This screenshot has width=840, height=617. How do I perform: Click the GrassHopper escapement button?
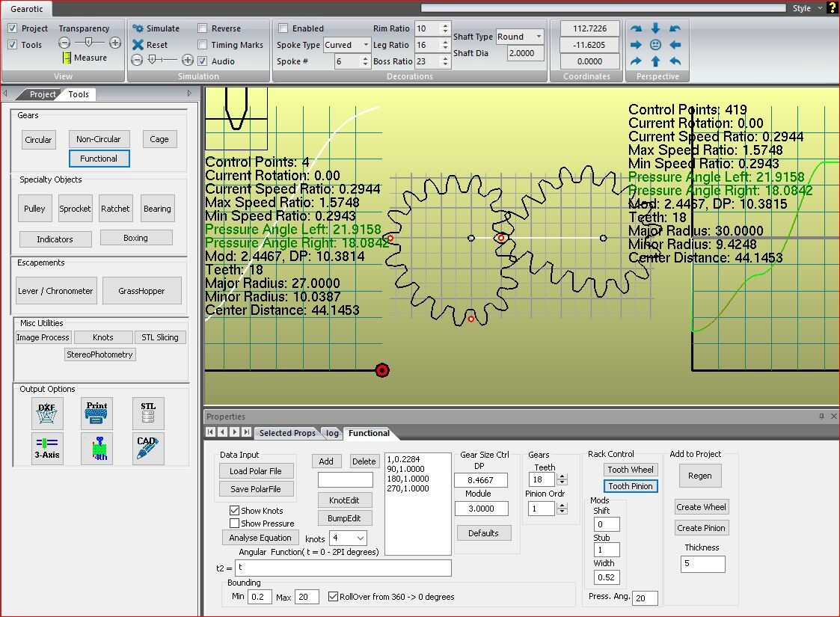pyautogui.click(x=141, y=291)
